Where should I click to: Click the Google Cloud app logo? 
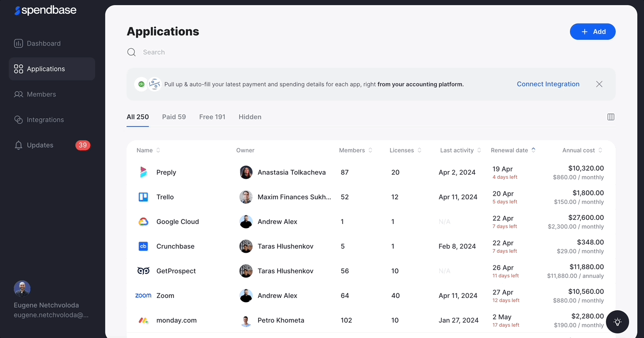click(x=144, y=222)
